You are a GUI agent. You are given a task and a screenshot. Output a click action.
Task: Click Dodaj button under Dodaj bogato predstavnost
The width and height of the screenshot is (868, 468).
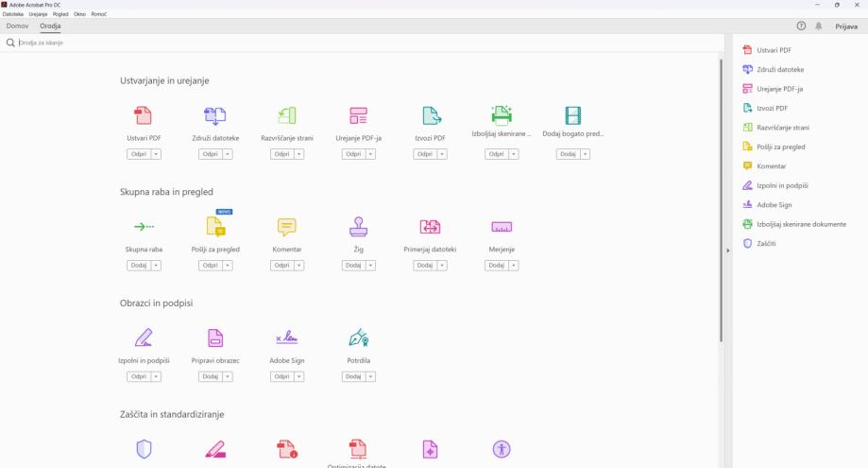[567, 154]
